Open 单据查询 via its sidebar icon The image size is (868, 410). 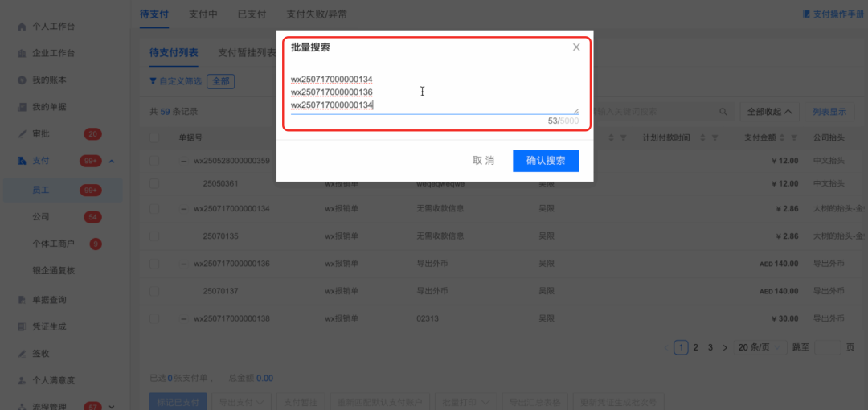[23, 300]
